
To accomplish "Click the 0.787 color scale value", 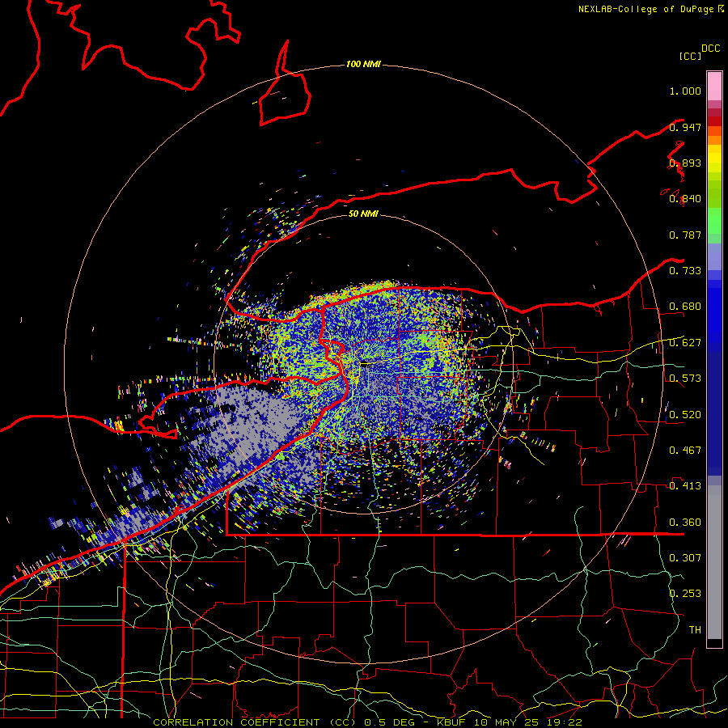I will coord(685,235).
